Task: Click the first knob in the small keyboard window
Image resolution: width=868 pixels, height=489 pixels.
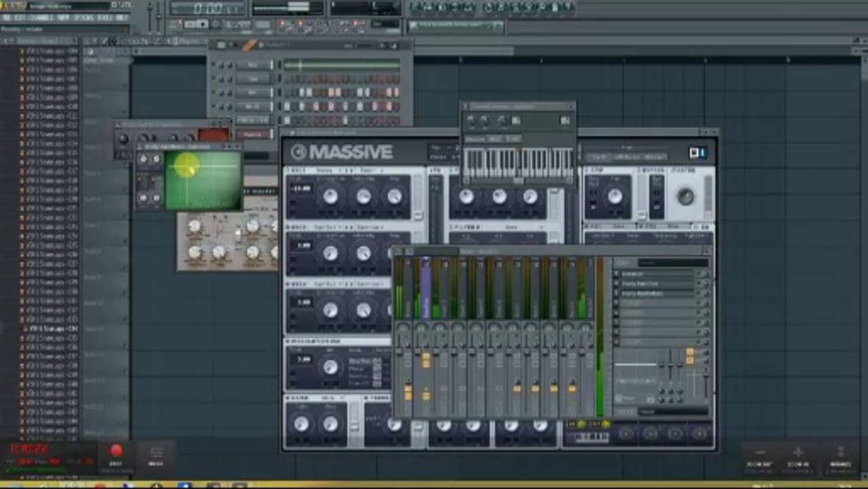Action: [x=471, y=120]
